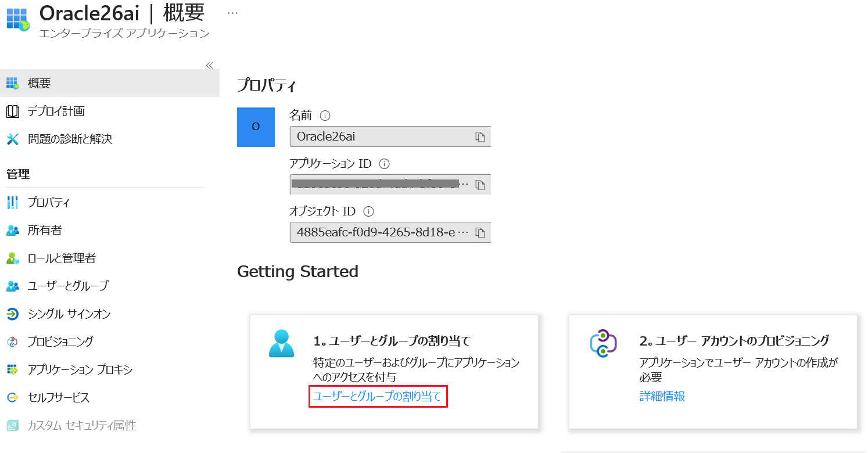This screenshot has height=453, width=868.
Task: Click the Oracle26ai enterprise application header icon
Action: (18, 19)
